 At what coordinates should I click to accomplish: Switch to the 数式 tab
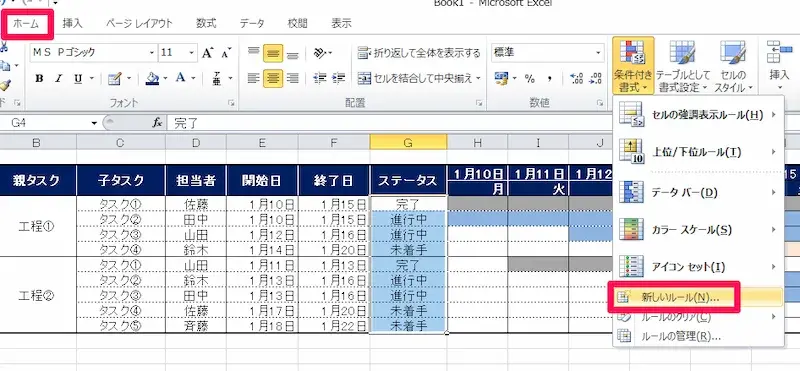[x=206, y=23]
